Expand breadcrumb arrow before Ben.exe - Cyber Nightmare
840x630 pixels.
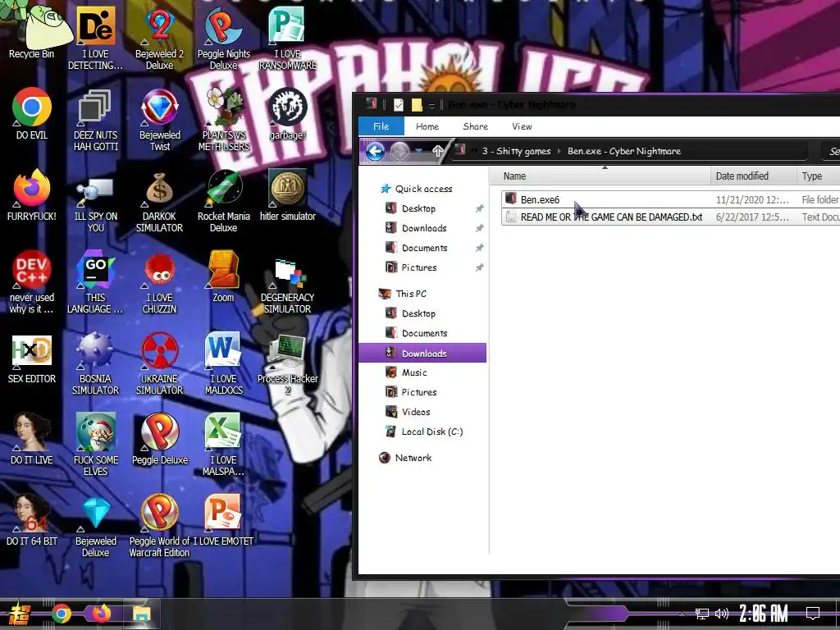pyautogui.click(x=559, y=151)
